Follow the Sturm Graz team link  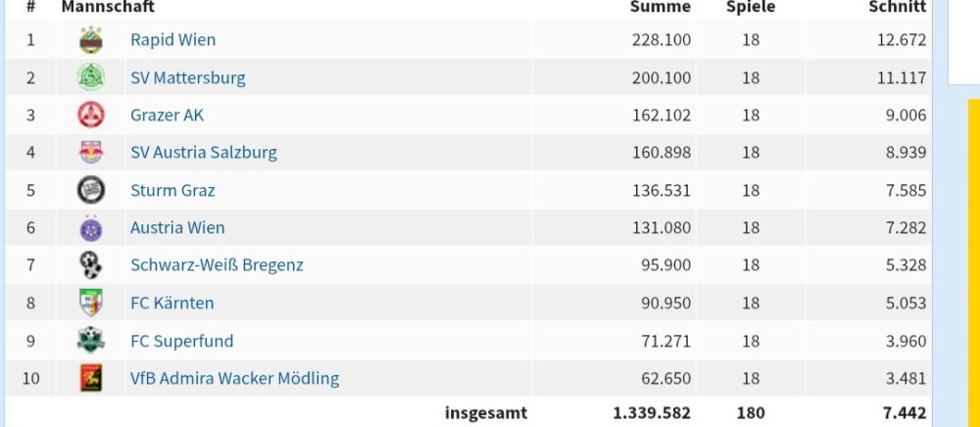point(172,190)
